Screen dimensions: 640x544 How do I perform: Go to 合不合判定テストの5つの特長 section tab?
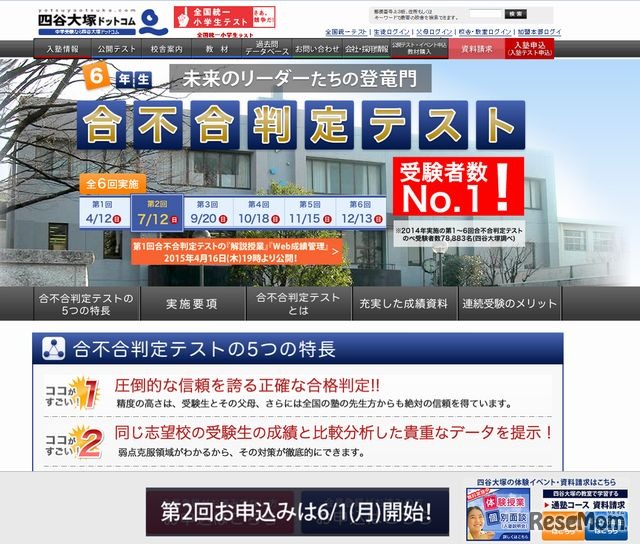click(x=86, y=304)
